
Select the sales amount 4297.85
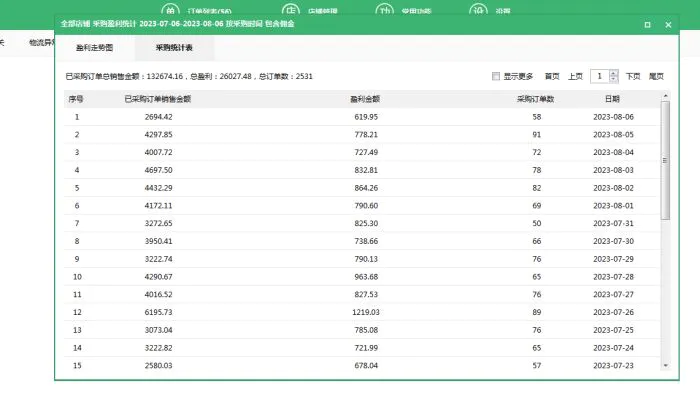(x=158, y=135)
